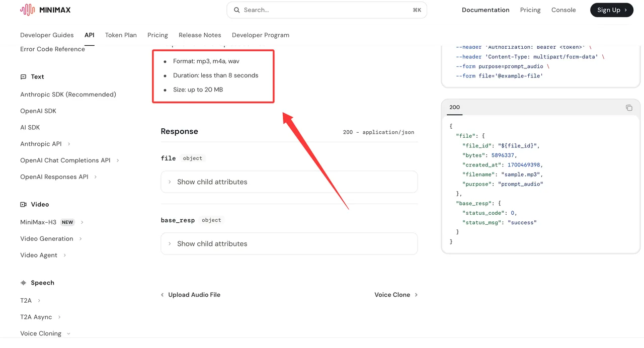Show child attributes of base_resp object
The height and width of the screenshot is (348, 644).
tap(289, 244)
